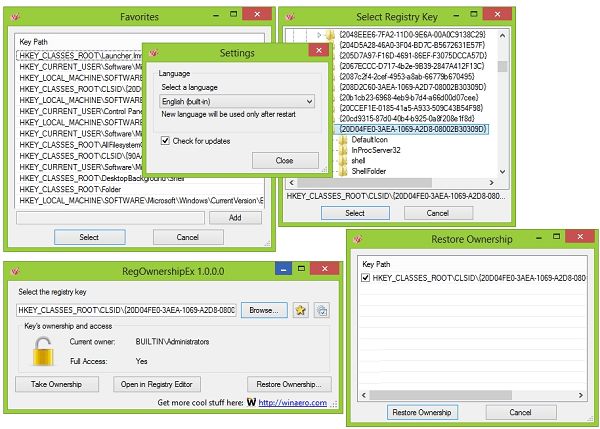Click the favorites star icon
The image size is (600, 429).
(299, 311)
